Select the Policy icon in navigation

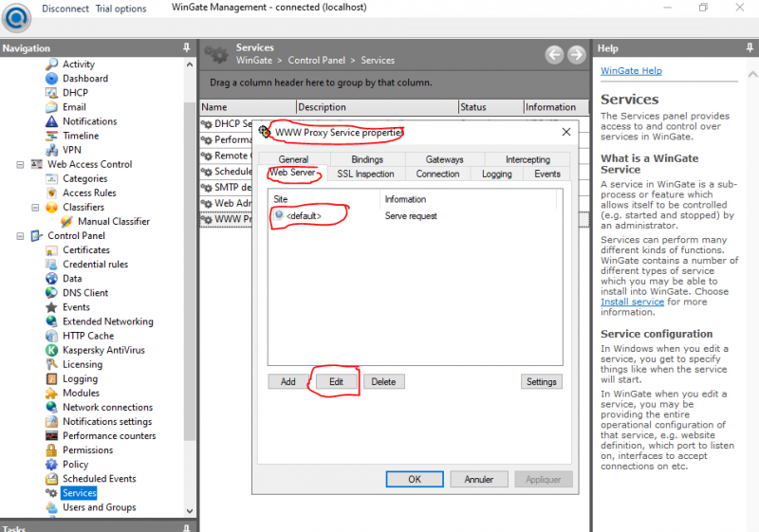(x=52, y=465)
